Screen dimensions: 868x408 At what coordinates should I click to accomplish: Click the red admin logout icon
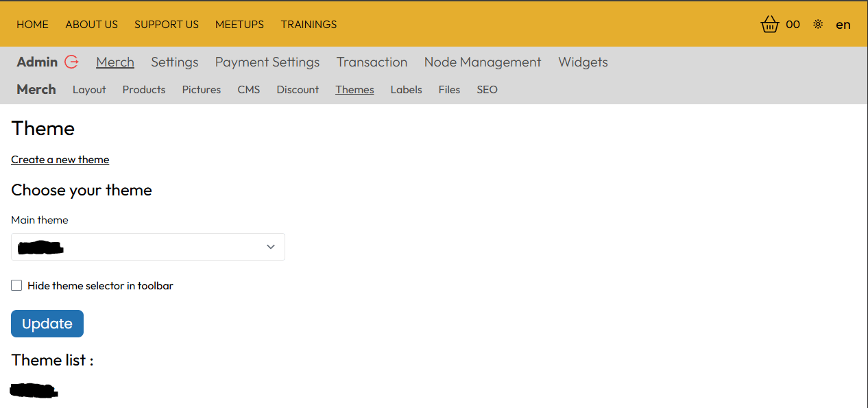click(71, 62)
